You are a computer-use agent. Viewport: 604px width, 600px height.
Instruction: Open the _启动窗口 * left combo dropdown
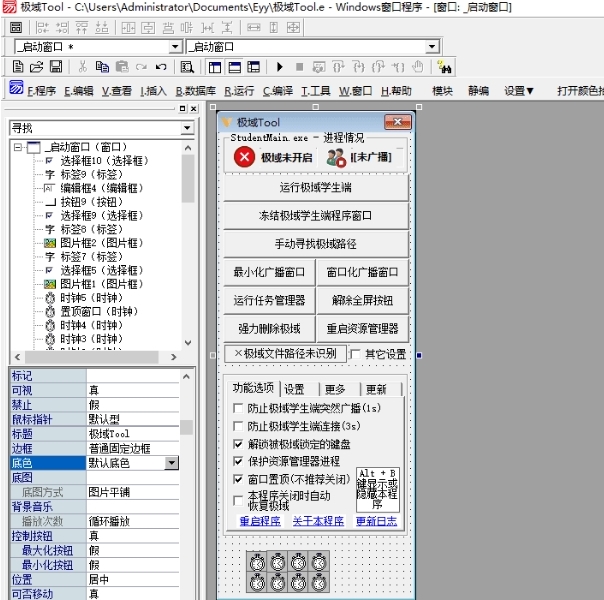[175, 47]
